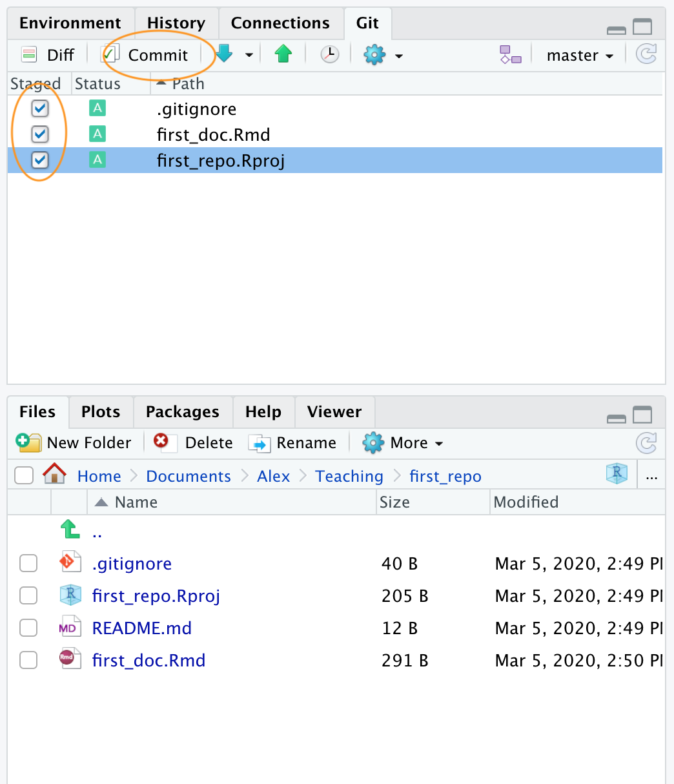Unstage the .gitignore file checkbox
Image resolution: width=674 pixels, height=784 pixels.
tap(40, 109)
